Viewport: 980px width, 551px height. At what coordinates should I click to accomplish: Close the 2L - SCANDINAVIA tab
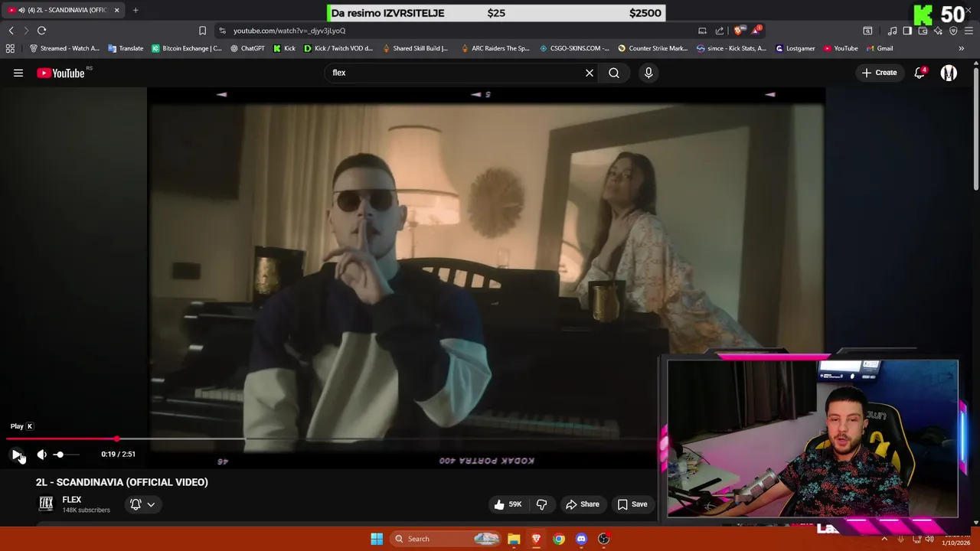click(116, 10)
